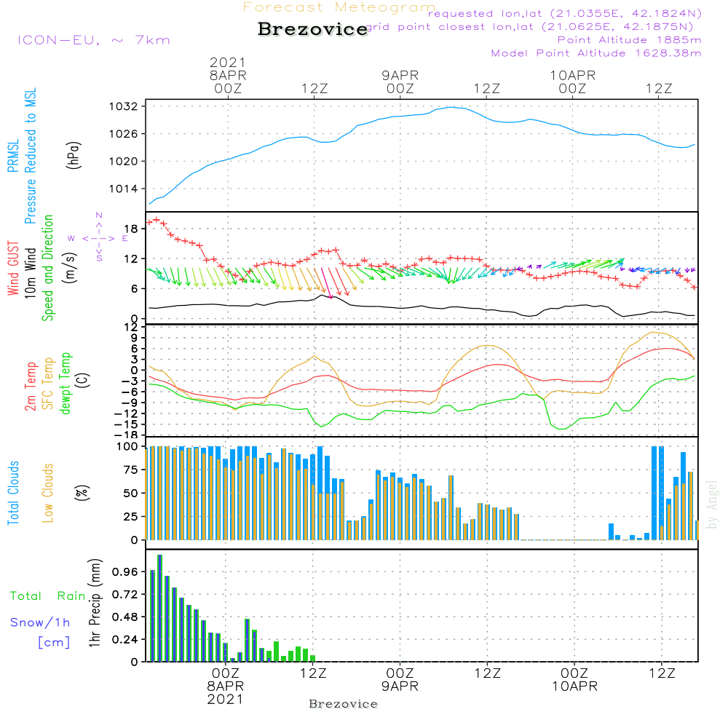Click 'Model Point Altitude 1628.38m' text

(x=596, y=53)
